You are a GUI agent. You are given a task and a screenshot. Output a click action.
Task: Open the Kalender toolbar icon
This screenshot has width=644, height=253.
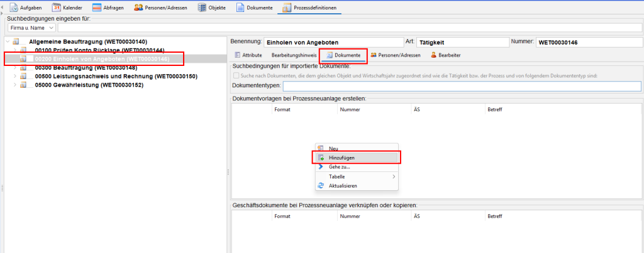pyautogui.click(x=57, y=8)
